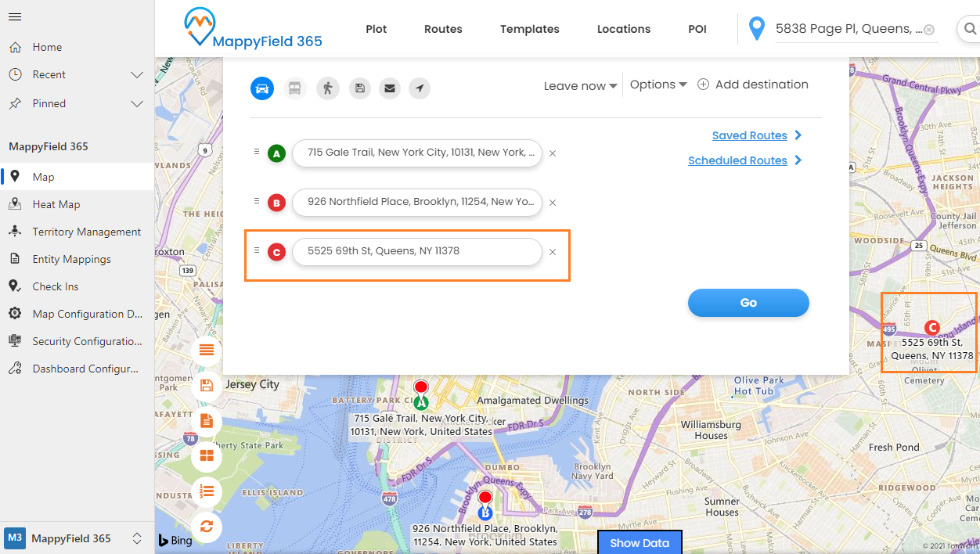Remove stop B with its X icon

(553, 203)
